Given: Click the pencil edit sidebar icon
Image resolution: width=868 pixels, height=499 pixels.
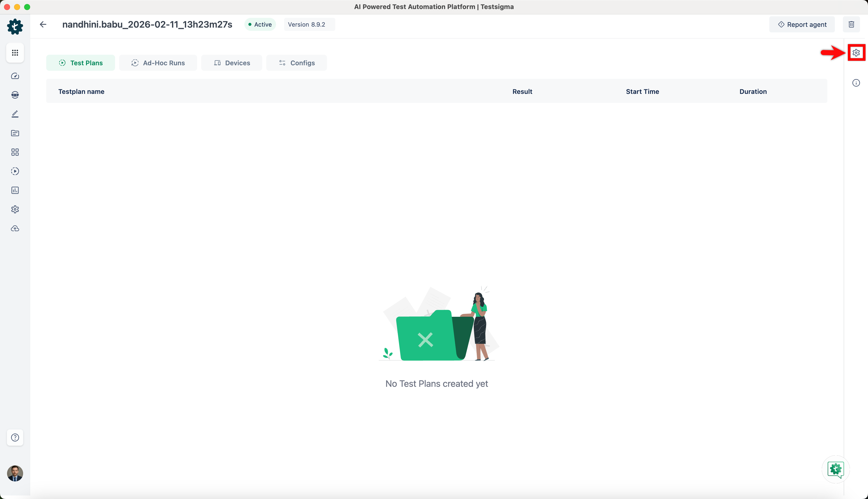Looking at the screenshot, I should 15,114.
